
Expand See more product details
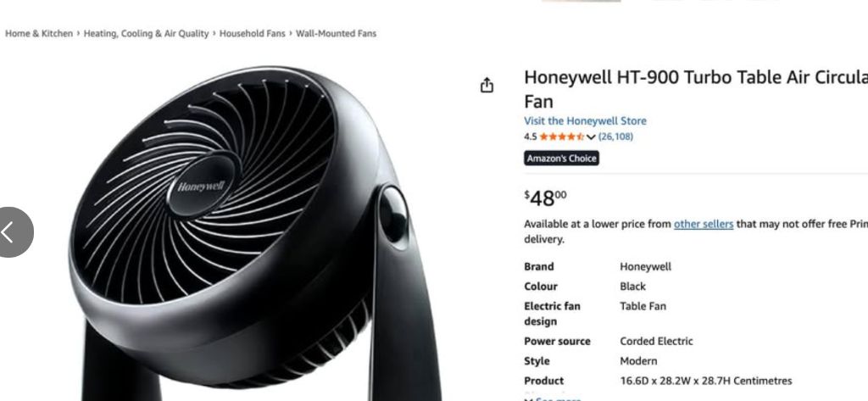coord(554,398)
